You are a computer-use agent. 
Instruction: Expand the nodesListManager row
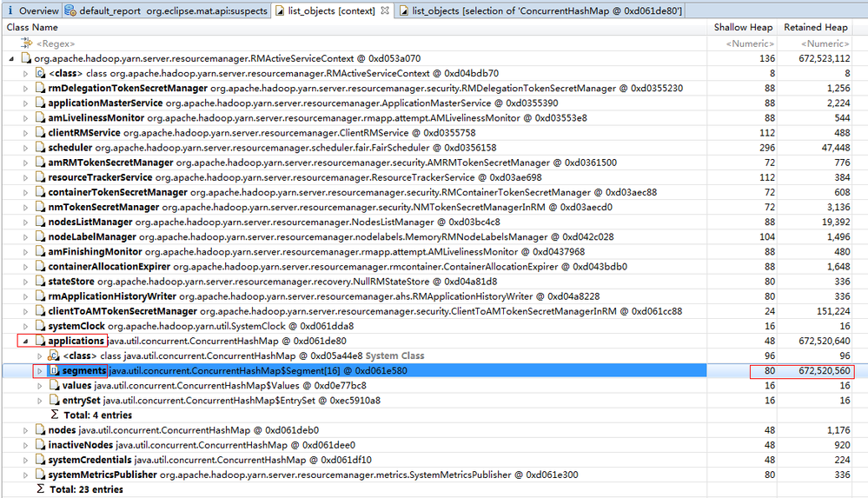point(25,222)
